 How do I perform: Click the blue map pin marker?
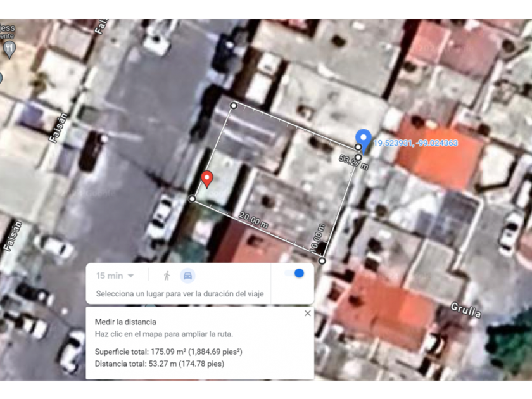[363, 139]
